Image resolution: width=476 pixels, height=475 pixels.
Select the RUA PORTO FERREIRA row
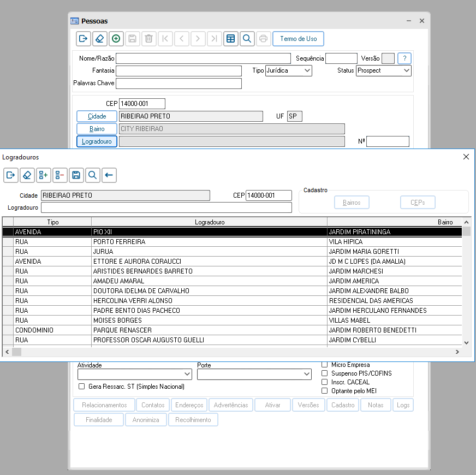(x=232, y=242)
